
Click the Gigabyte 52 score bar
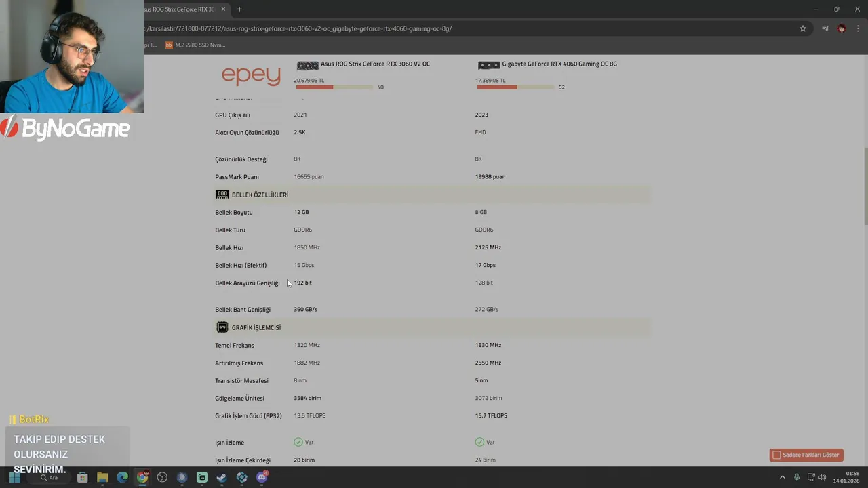[x=515, y=87]
